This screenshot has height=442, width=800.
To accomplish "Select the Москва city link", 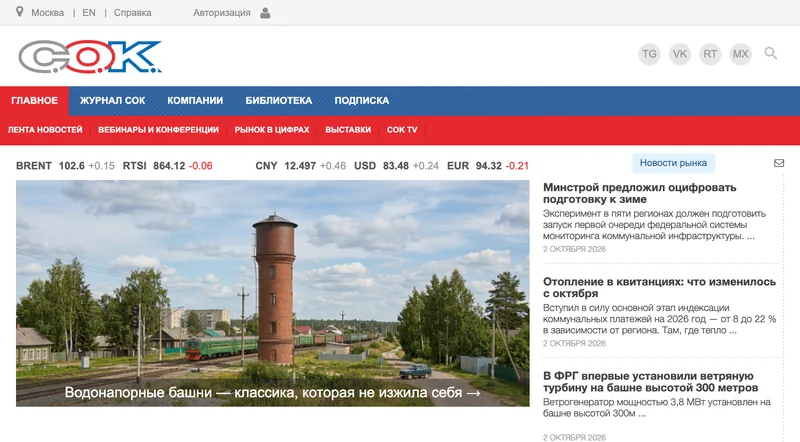I will 47,13.
